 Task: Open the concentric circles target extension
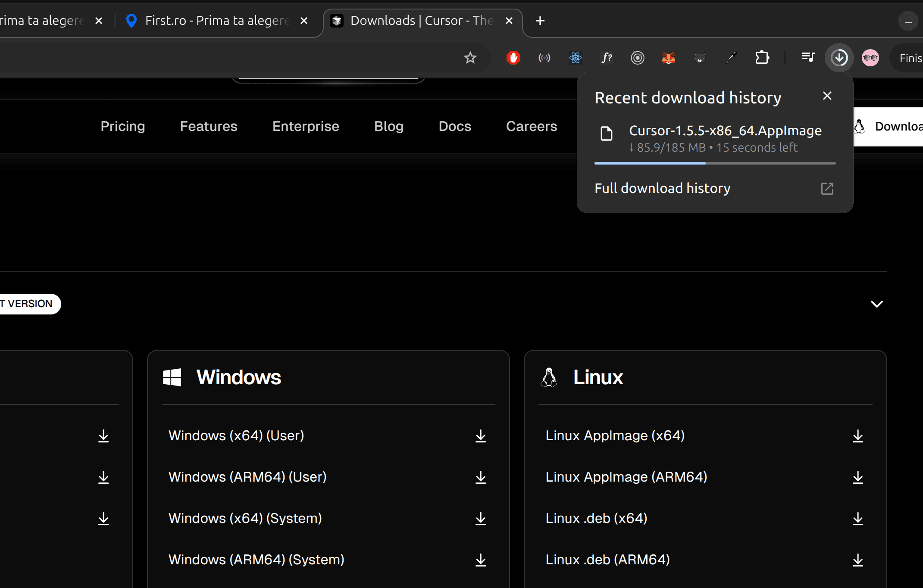[x=637, y=58]
